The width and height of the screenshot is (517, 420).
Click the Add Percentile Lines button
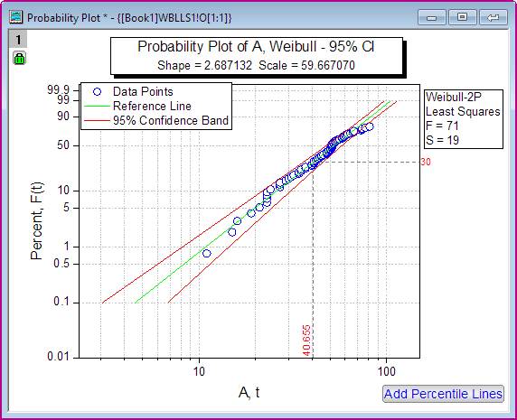point(443,394)
